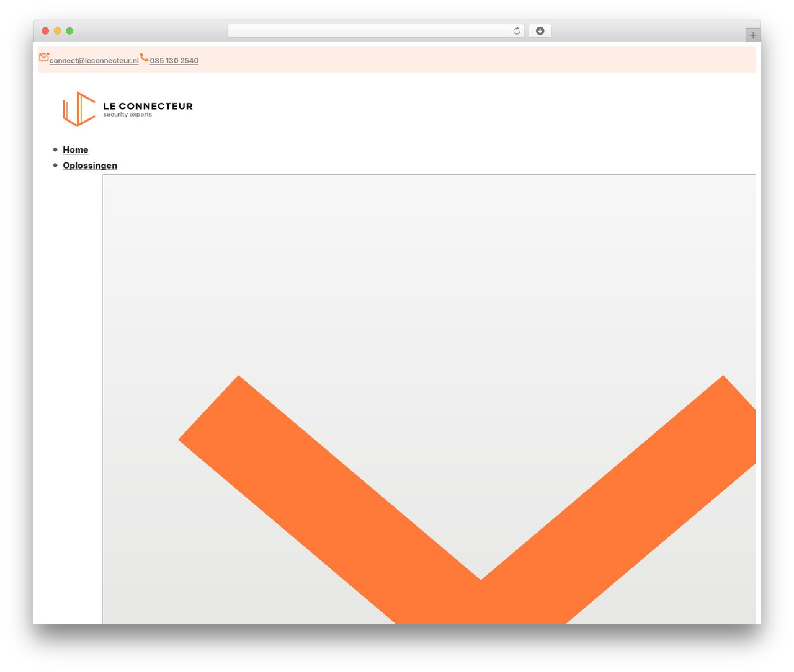This screenshot has height=672, width=794.
Task: Minimize the window with the yellow button
Action: [x=58, y=31]
